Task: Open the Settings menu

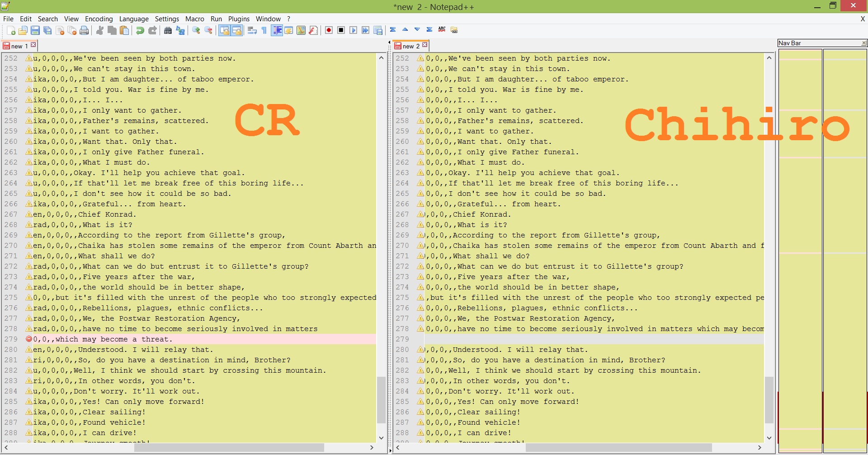Action: tap(167, 19)
